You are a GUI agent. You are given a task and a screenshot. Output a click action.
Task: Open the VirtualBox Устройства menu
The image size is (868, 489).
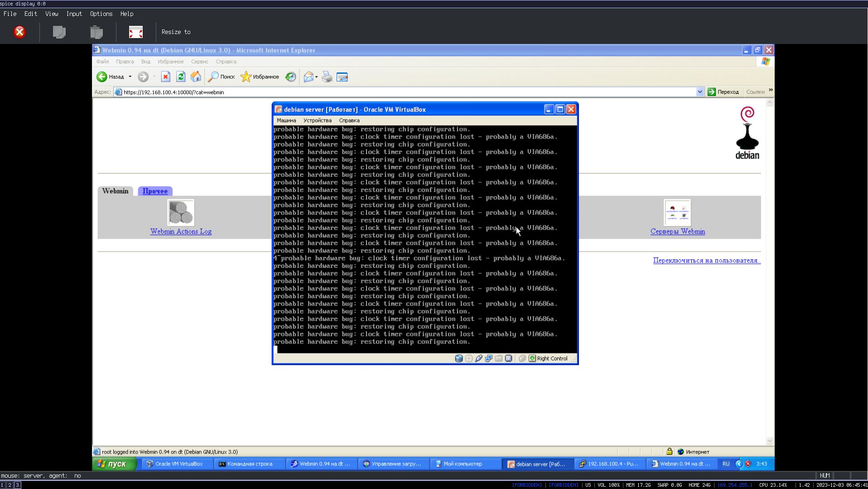coord(317,121)
